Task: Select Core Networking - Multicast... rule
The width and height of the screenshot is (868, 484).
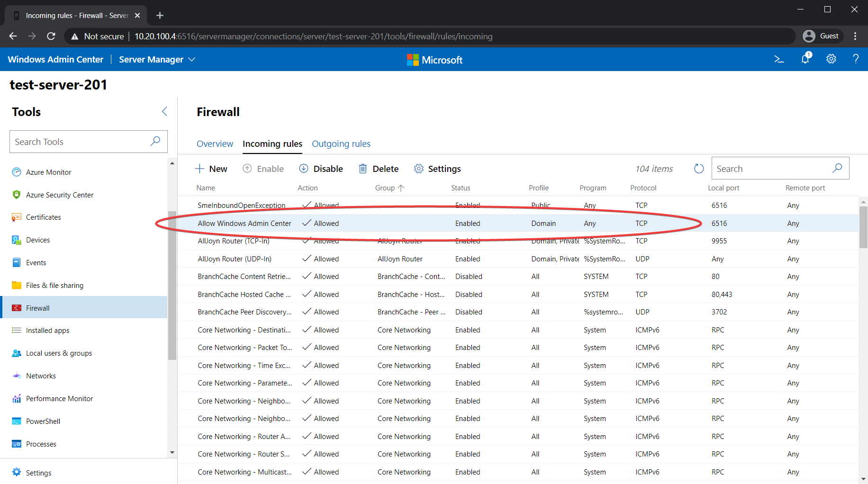Action: [x=518, y=472]
